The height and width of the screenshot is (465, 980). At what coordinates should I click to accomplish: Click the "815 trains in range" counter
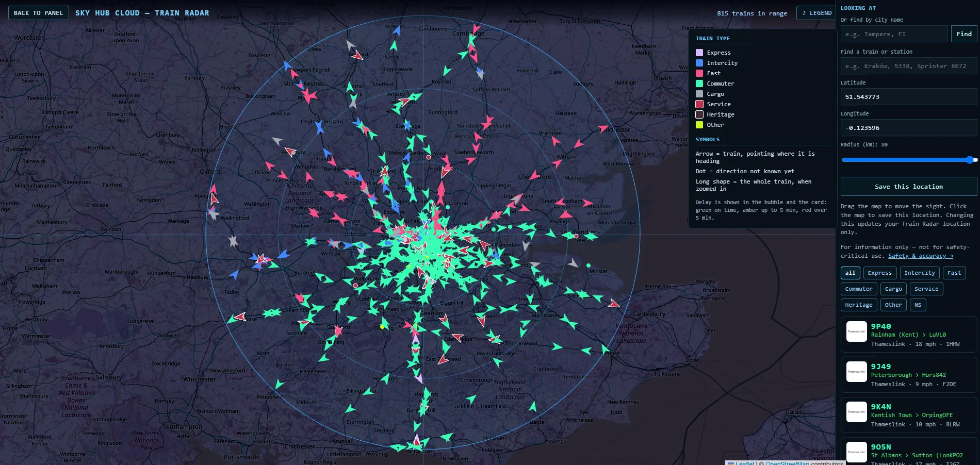(752, 13)
